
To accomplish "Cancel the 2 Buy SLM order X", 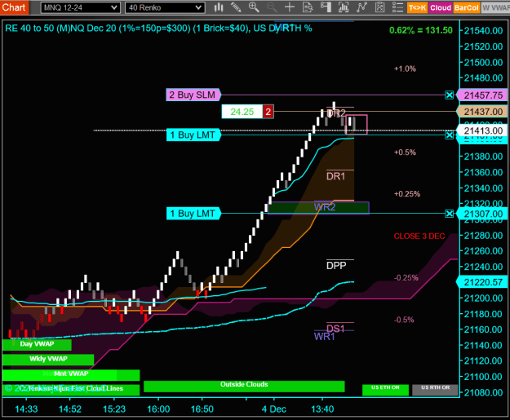I will pyautogui.click(x=449, y=95).
